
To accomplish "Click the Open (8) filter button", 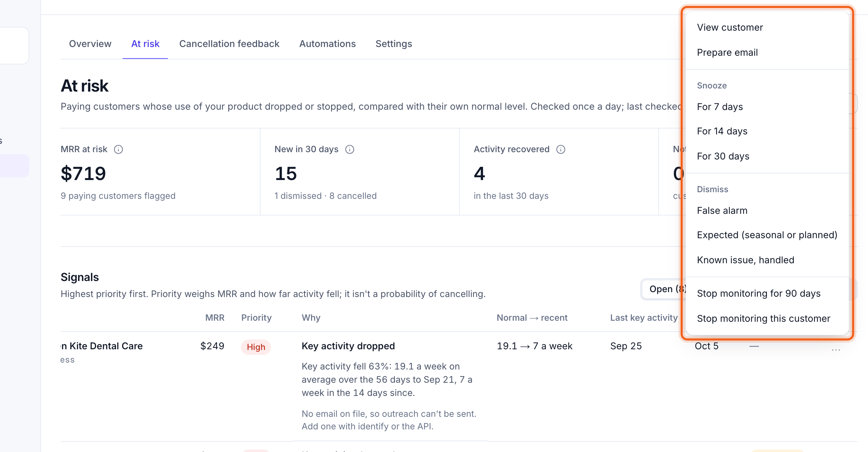I will tap(665, 289).
